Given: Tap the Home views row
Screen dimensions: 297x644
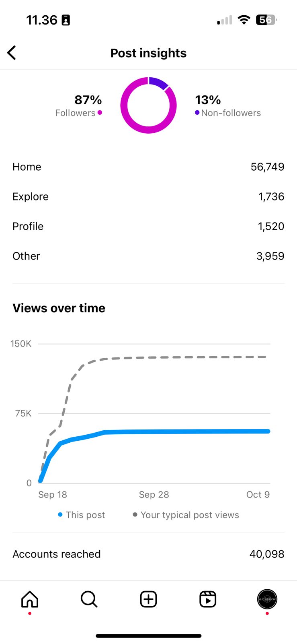Looking at the screenshot, I should coord(148,167).
